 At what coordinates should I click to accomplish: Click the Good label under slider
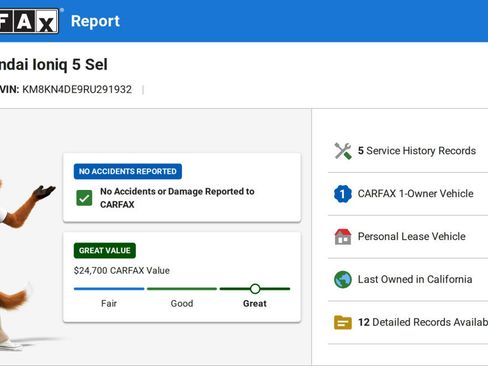coord(182,303)
